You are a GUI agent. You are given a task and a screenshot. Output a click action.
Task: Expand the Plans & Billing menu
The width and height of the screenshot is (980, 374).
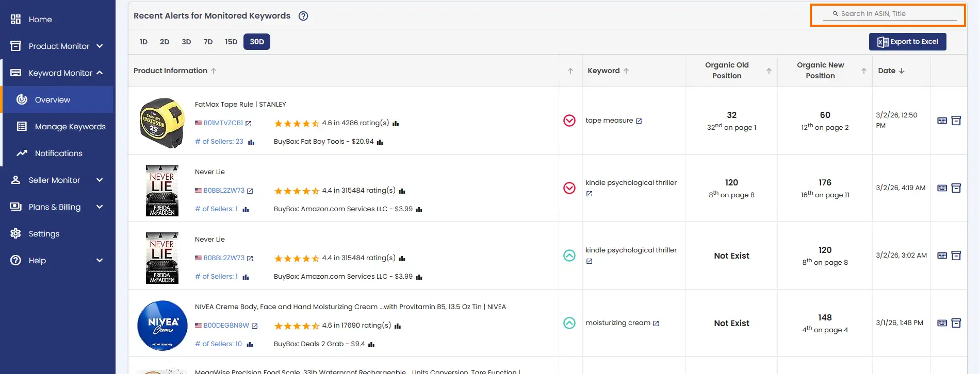point(57,207)
